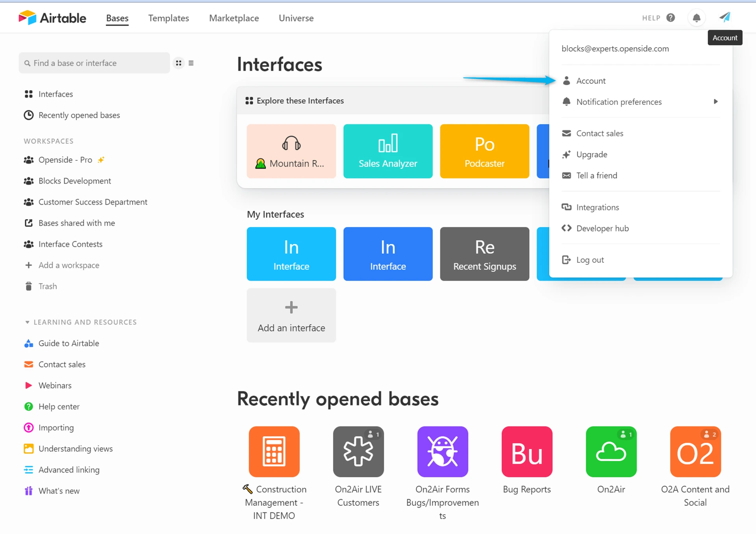
Task: Open the Bug Reports base icon
Action: click(526, 451)
